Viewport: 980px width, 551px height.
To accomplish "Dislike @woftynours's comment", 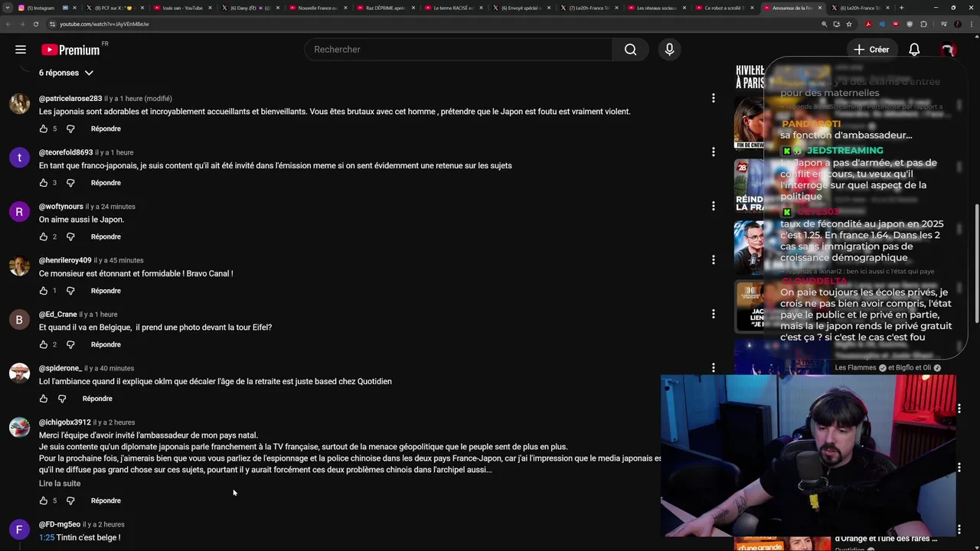I will [x=70, y=236].
